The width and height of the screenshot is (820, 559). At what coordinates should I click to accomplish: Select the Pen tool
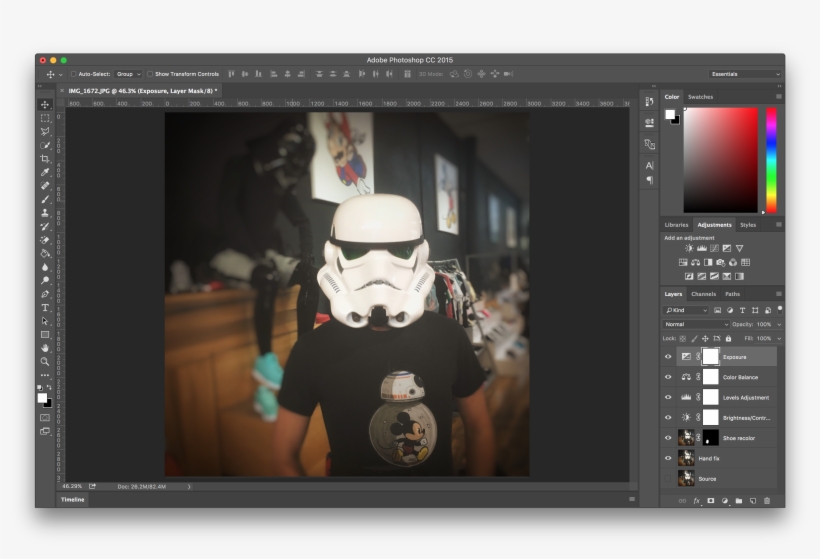coord(45,294)
